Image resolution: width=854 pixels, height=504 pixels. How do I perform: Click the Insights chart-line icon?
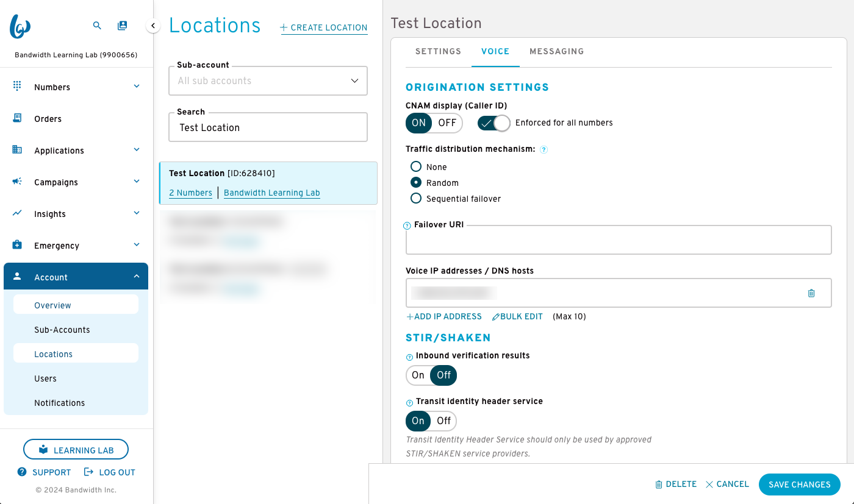pyautogui.click(x=17, y=213)
